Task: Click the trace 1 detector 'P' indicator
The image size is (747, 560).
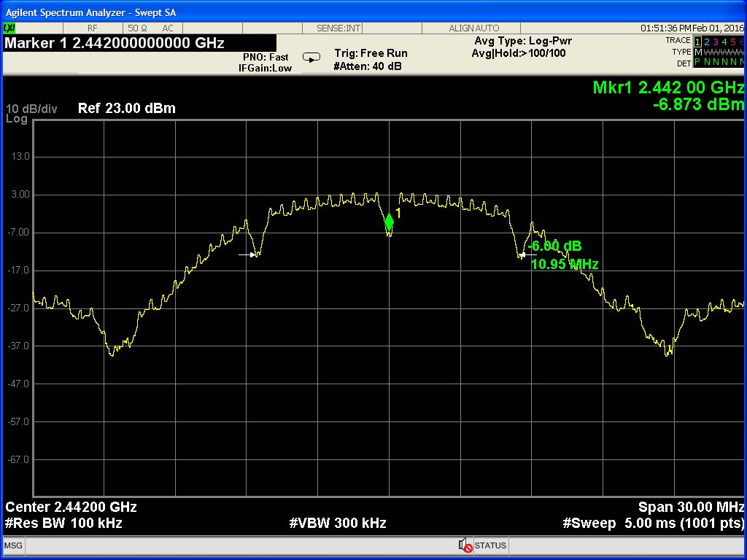Action: [697, 63]
